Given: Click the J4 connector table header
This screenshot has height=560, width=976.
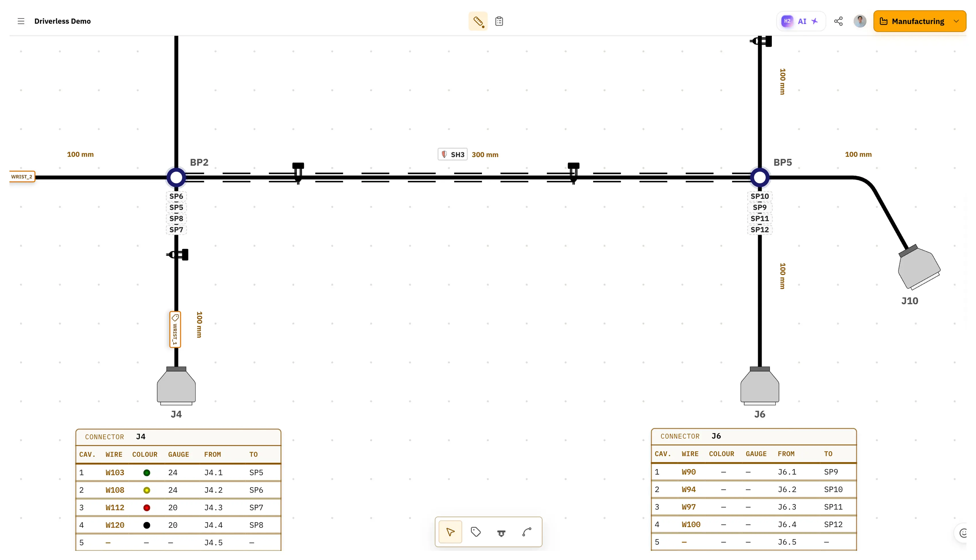Looking at the screenshot, I should coord(178,437).
